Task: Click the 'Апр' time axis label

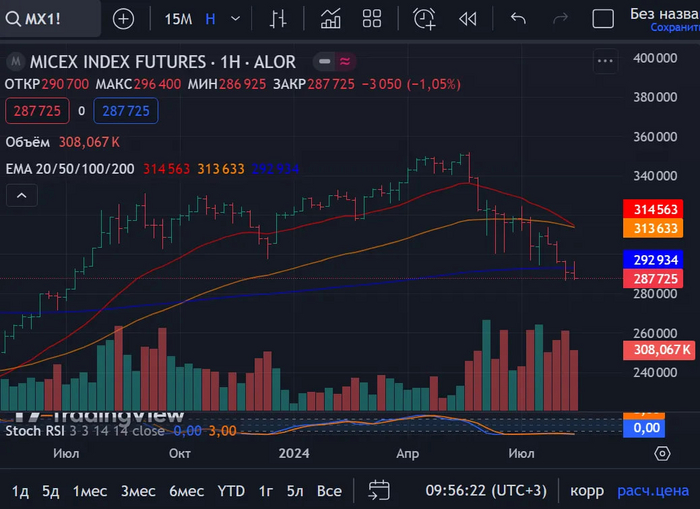Action: 408,454
